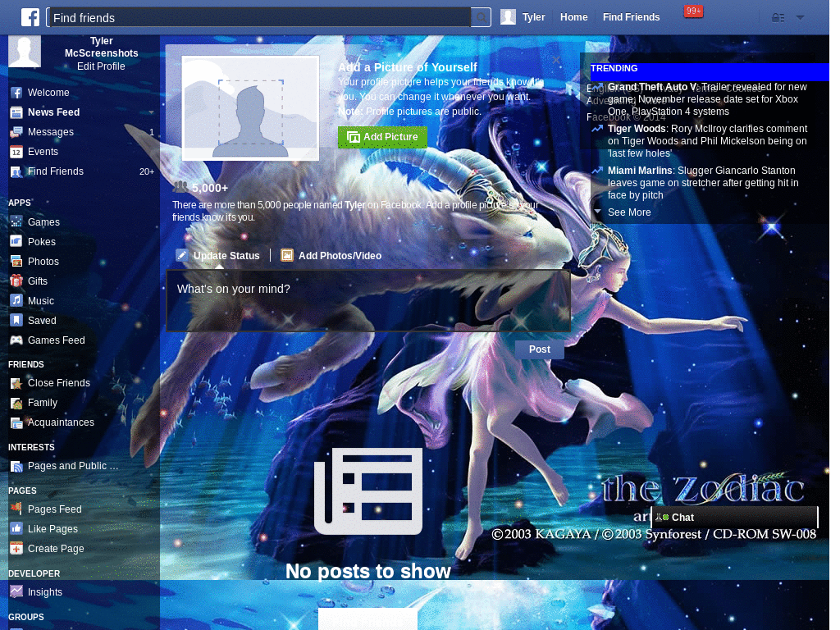
Task: Click the green Add Picture button
Action: [x=382, y=137]
